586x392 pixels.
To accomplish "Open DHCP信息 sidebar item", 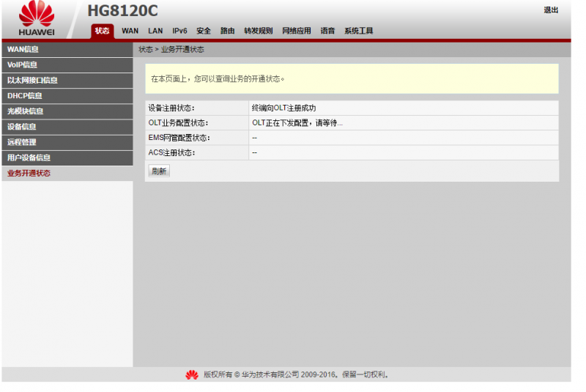I will (x=67, y=96).
